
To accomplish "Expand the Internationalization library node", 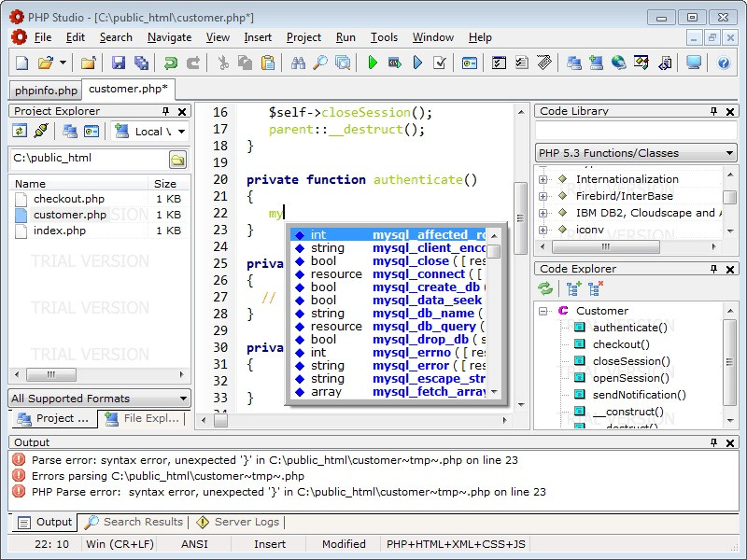I will pos(543,179).
